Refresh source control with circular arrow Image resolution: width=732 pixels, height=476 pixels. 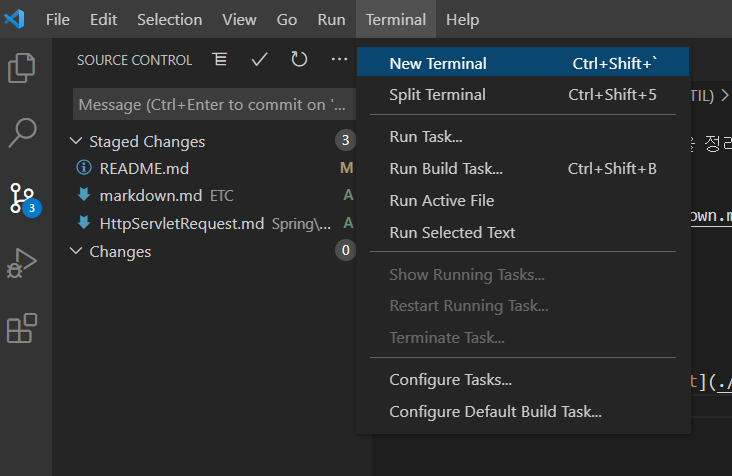tap(299, 60)
